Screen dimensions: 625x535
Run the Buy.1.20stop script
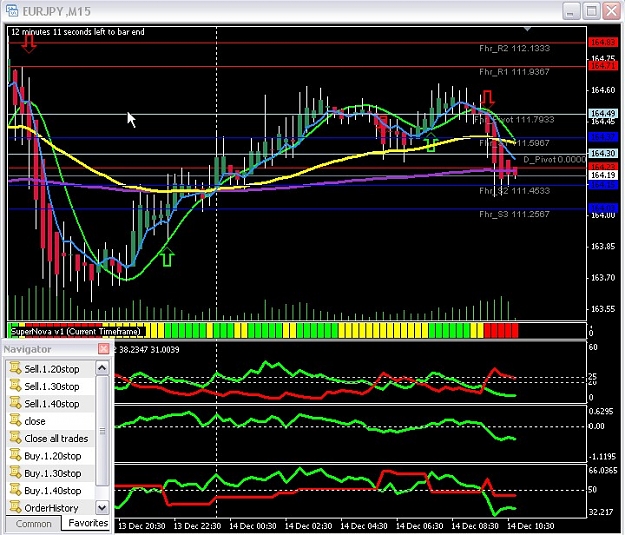[x=53, y=456]
